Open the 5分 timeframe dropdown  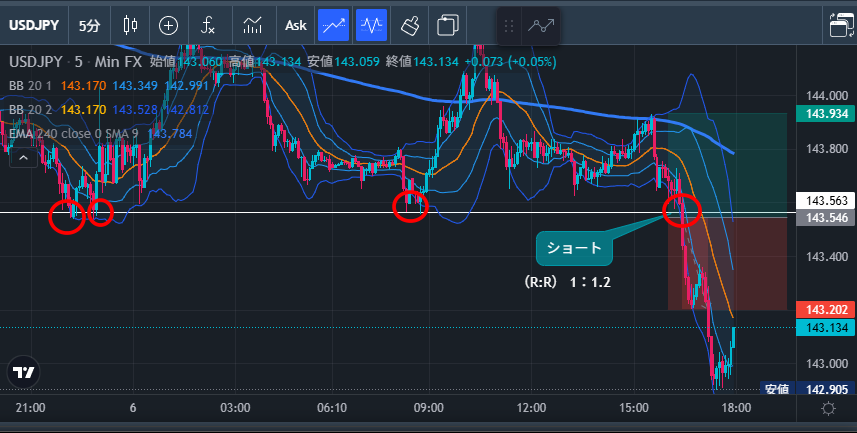click(89, 25)
